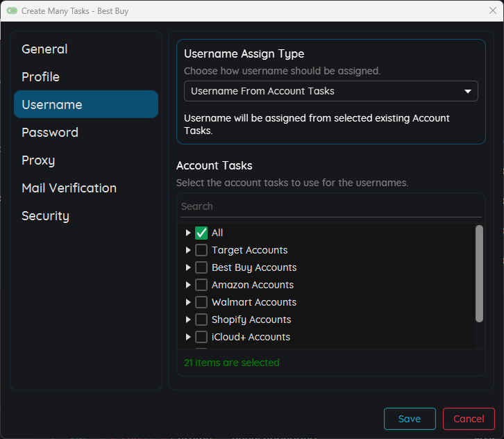Switch to the General section
The height and width of the screenshot is (439, 504).
click(44, 49)
